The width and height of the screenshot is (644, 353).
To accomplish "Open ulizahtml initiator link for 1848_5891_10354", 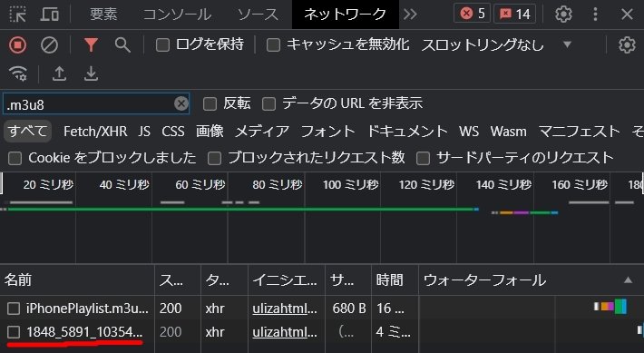I will coord(285,332).
